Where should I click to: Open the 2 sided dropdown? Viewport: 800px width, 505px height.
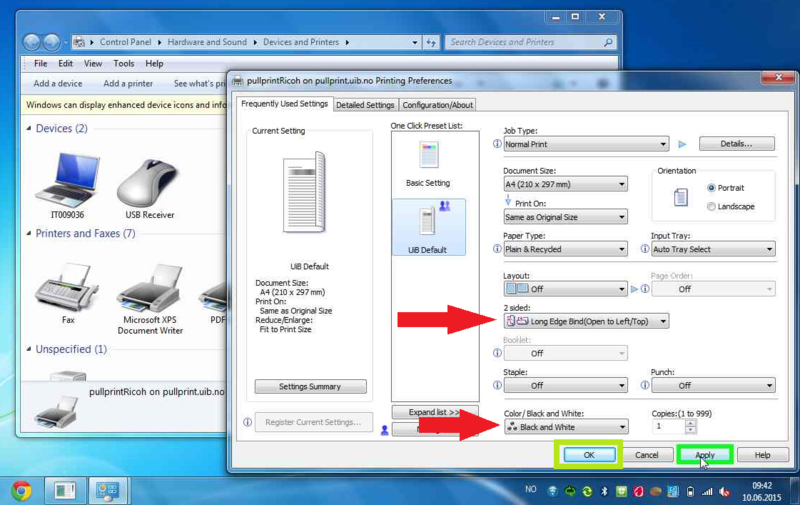pos(586,321)
